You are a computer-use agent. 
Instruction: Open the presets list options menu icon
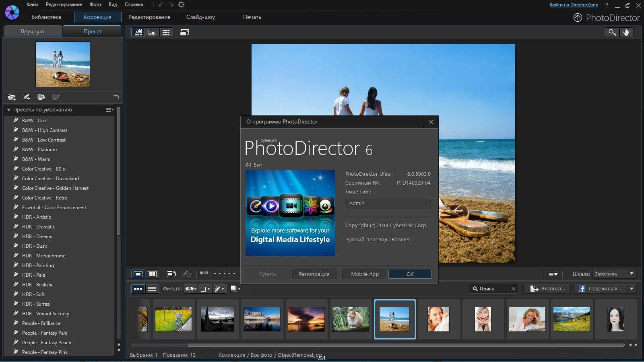[x=109, y=109]
